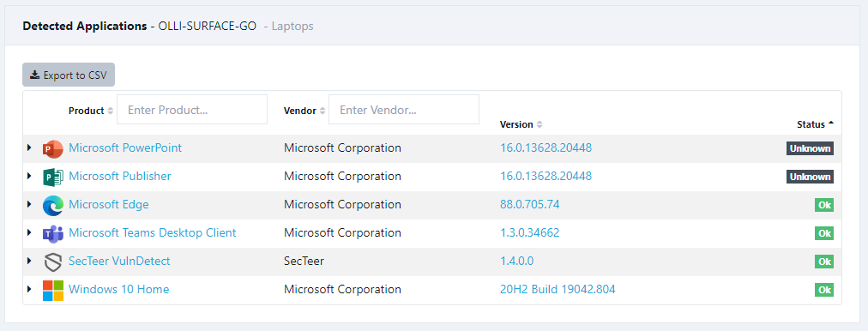Image resolution: width=868 pixels, height=331 pixels.
Task: Click the Ok badge for Microsoft Edge
Action: [824, 205]
